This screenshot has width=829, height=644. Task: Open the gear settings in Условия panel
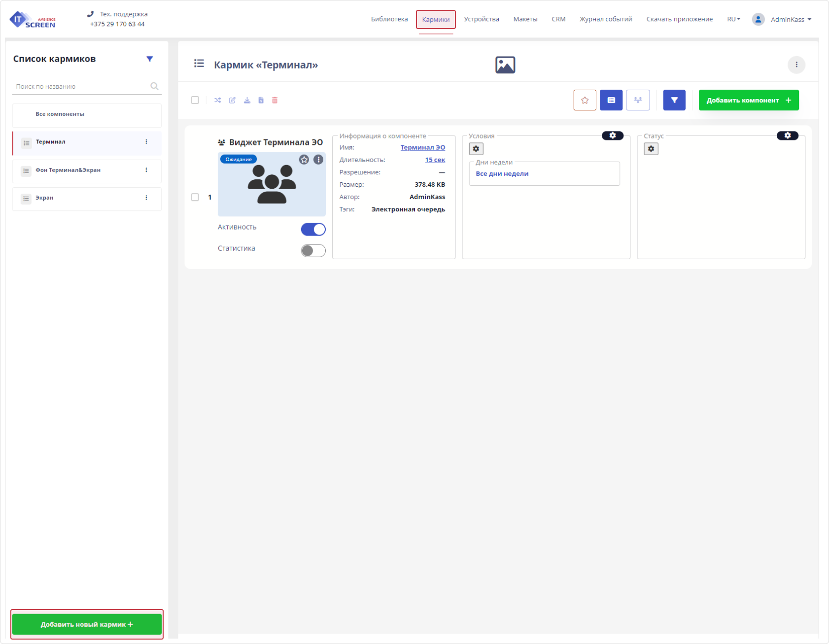(476, 149)
